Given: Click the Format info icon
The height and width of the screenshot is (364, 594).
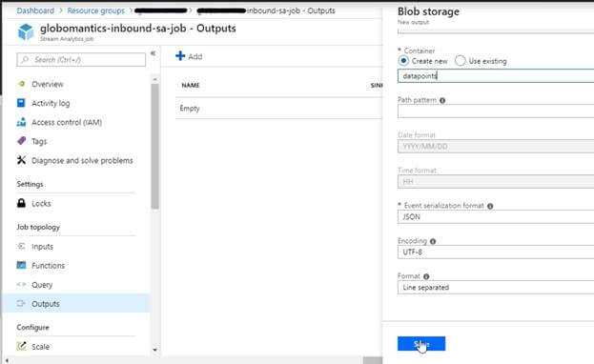Looking at the screenshot, I should (426, 276).
